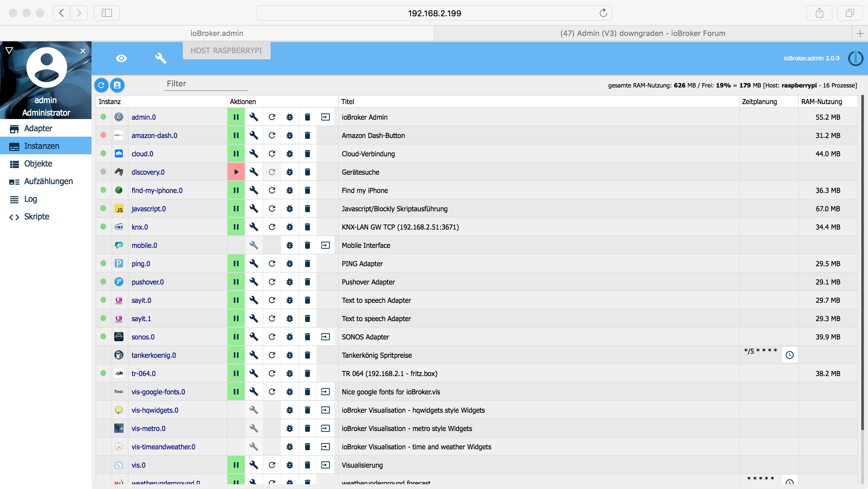This screenshot has height=489, width=868.
Task: Toggle the eye icon in the top header
Action: click(x=121, y=58)
